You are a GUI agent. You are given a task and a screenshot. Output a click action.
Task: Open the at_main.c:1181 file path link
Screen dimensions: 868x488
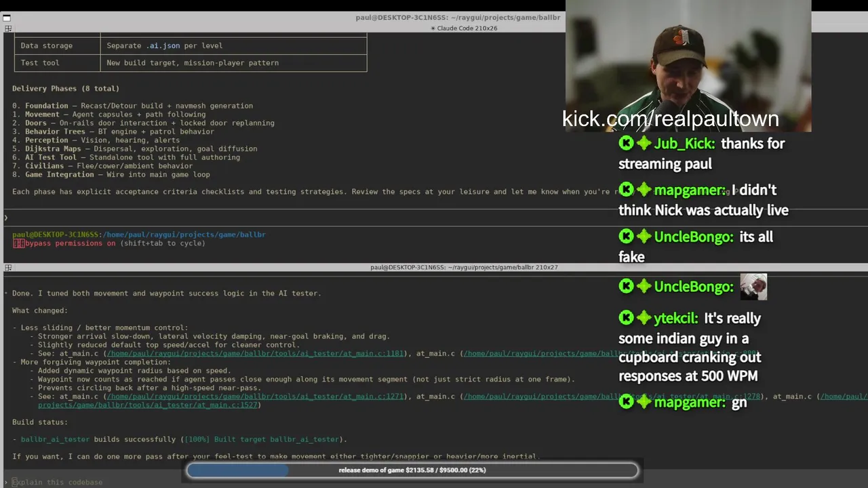(x=256, y=354)
